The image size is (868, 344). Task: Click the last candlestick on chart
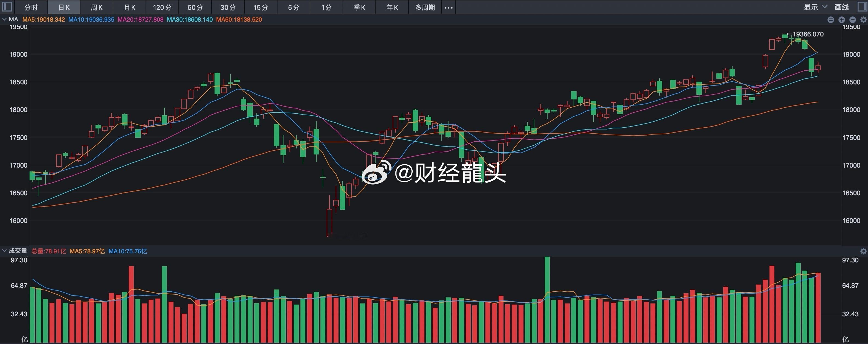(x=818, y=67)
